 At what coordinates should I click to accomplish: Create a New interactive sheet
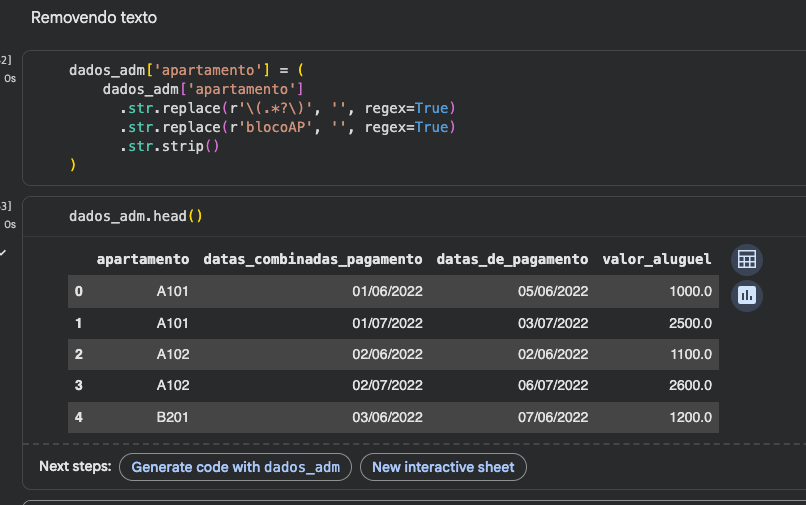pyautogui.click(x=442, y=467)
